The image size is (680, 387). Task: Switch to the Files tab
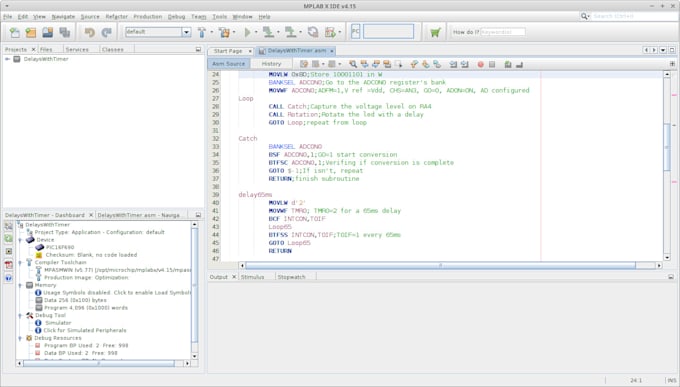pyautogui.click(x=46, y=49)
